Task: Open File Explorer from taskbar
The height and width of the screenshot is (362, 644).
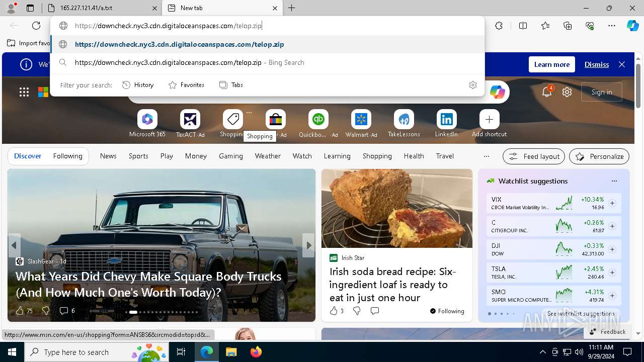Action: (x=231, y=352)
